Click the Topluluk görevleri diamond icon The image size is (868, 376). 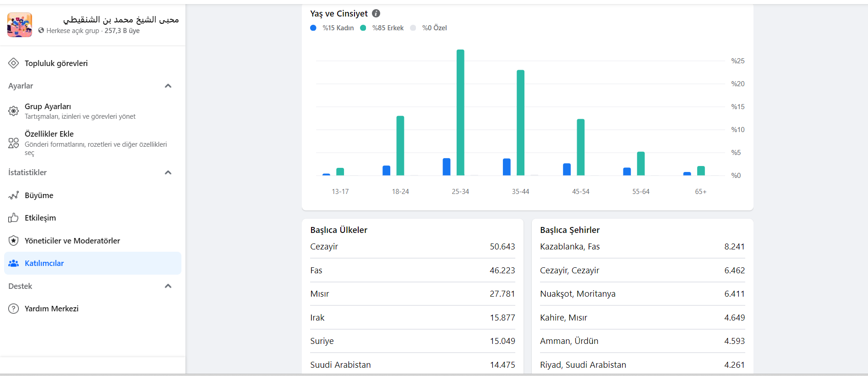click(x=14, y=63)
